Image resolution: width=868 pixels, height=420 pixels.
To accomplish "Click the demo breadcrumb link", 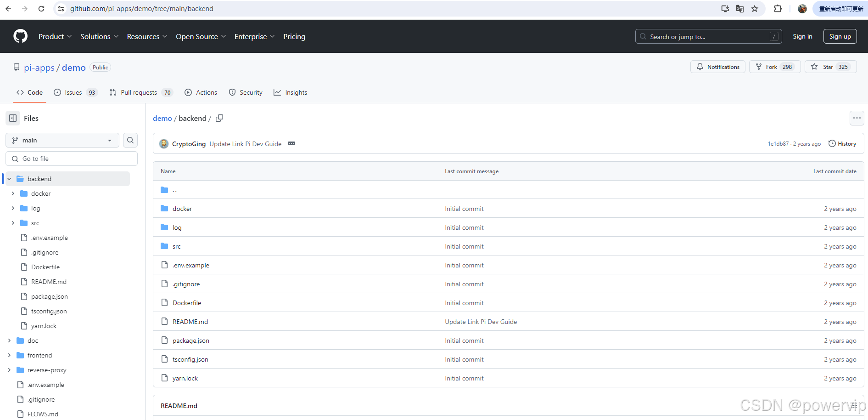I will coord(162,118).
